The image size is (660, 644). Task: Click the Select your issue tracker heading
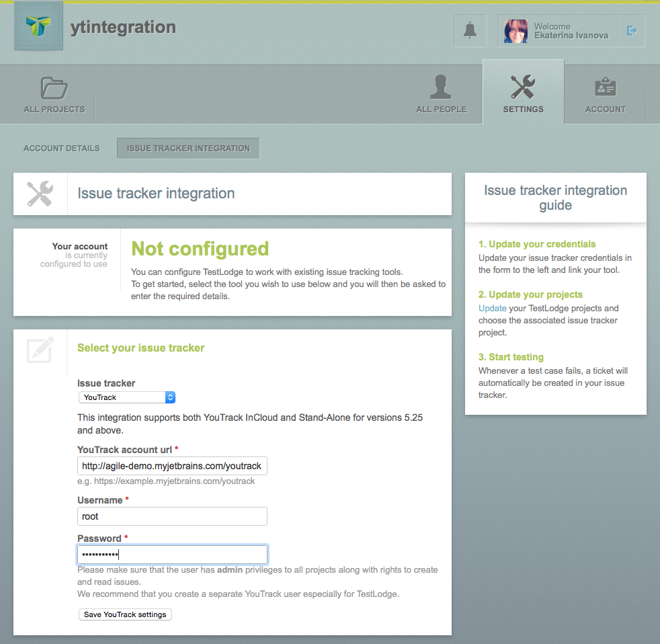click(x=140, y=348)
